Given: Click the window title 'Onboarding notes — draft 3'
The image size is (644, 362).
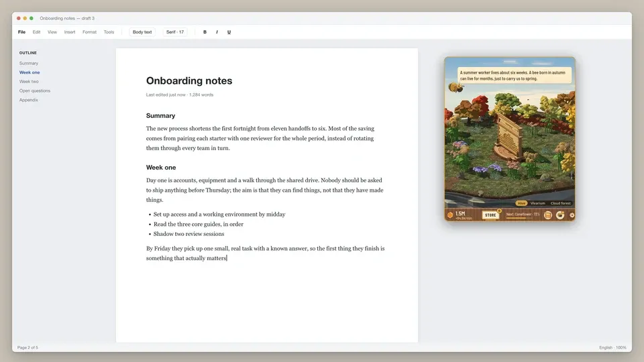Looking at the screenshot, I should [x=67, y=19].
